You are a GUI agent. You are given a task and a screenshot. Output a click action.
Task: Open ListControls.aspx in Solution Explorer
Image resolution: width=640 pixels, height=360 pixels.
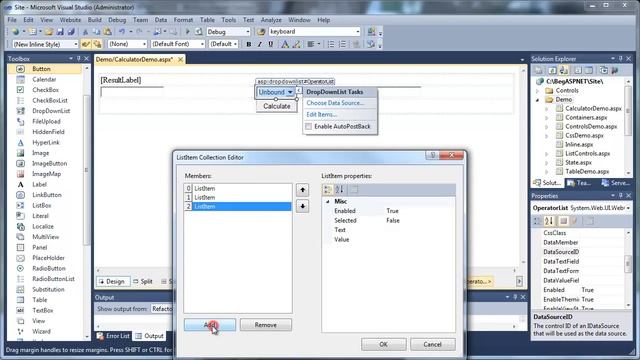click(x=587, y=153)
